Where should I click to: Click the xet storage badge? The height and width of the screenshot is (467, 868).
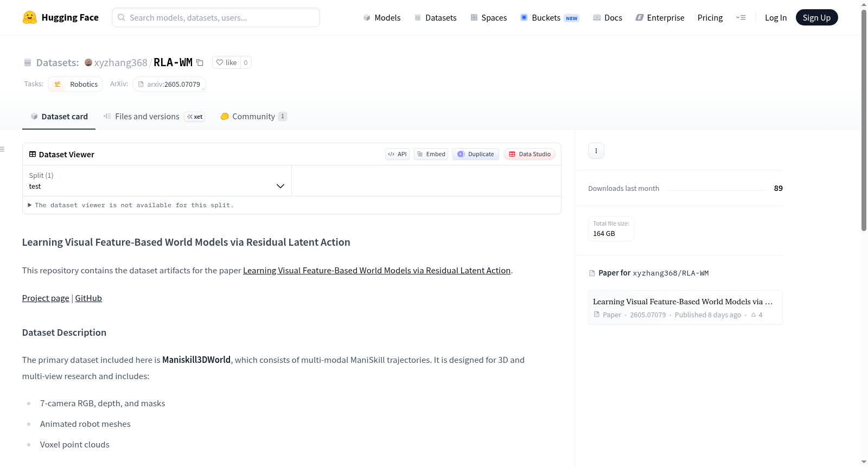(x=195, y=117)
